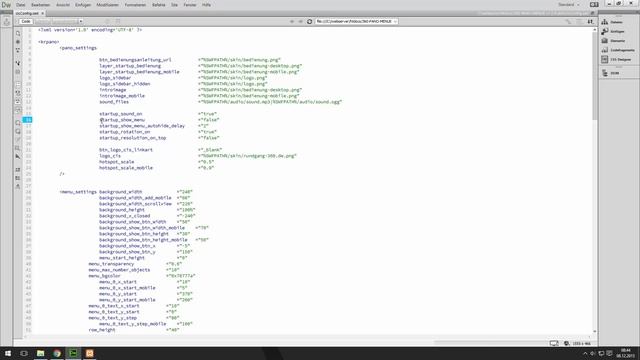
Task: Open the Dateien panel
Action: click(612, 22)
